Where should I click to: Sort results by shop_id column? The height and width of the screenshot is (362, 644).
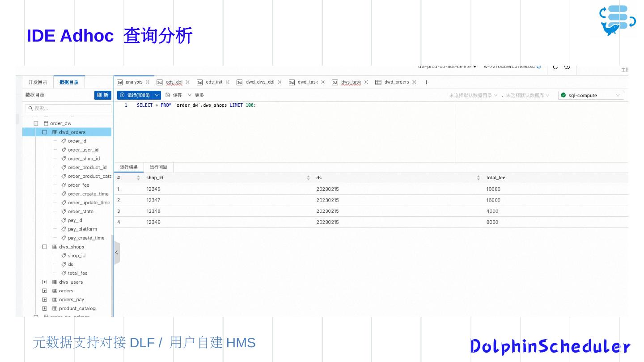click(308, 178)
